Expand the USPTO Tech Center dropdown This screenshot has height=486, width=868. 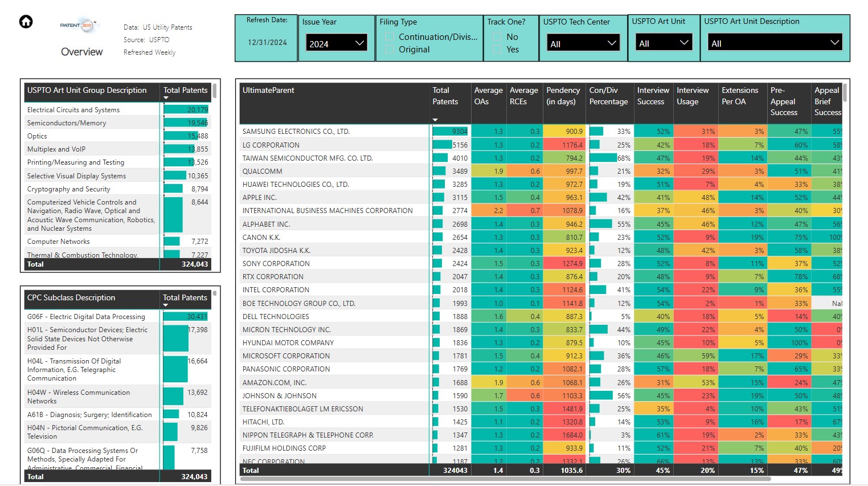coord(582,43)
